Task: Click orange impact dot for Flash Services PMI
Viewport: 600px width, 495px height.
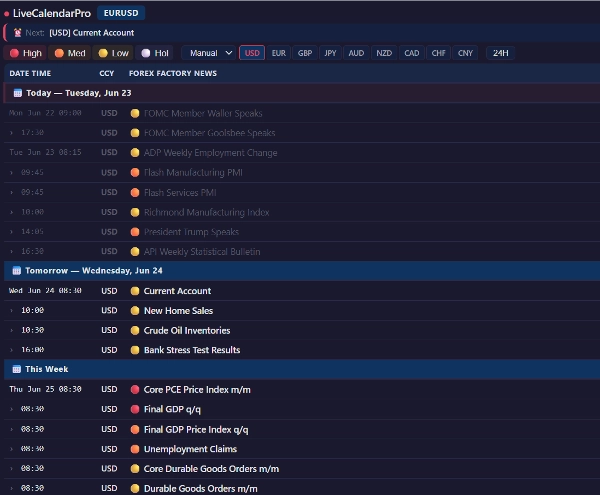Action: pyautogui.click(x=135, y=192)
